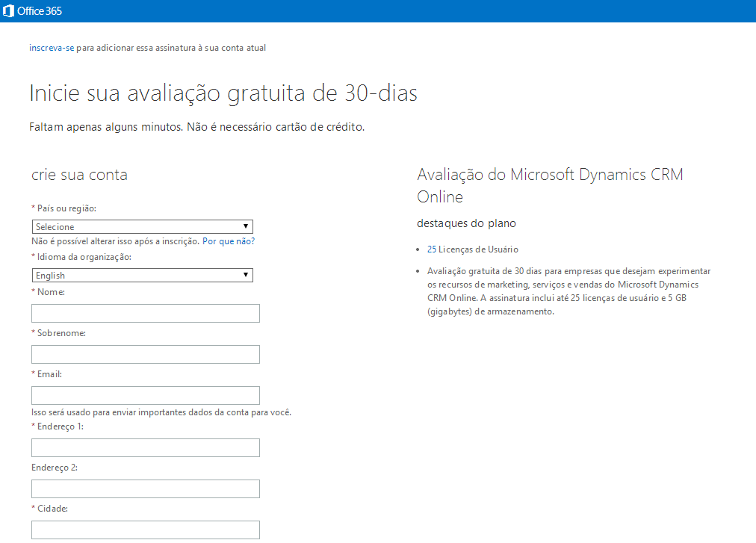The height and width of the screenshot is (543, 756).
Task: Click the arrow on the country selector
Action: click(246, 226)
